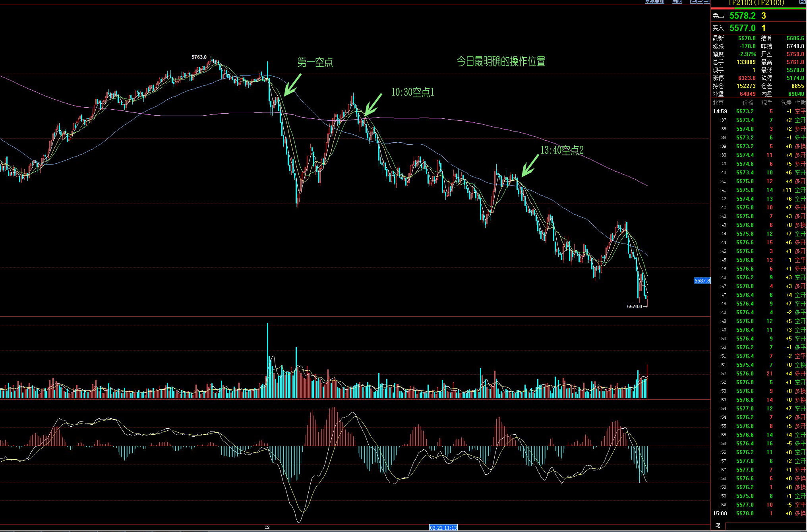This screenshot has width=807, height=532.
Task: Click the 价格 column header
Action: coord(748,103)
